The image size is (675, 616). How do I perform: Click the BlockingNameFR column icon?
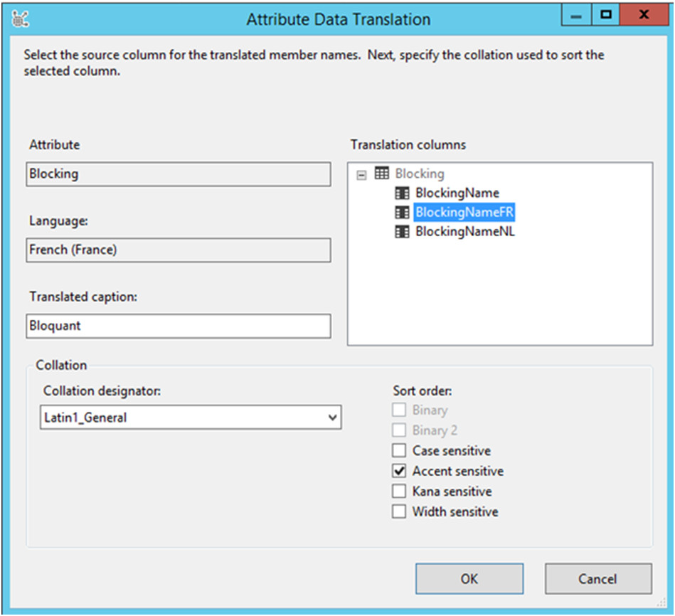pyautogui.click(x=402, y=212)
